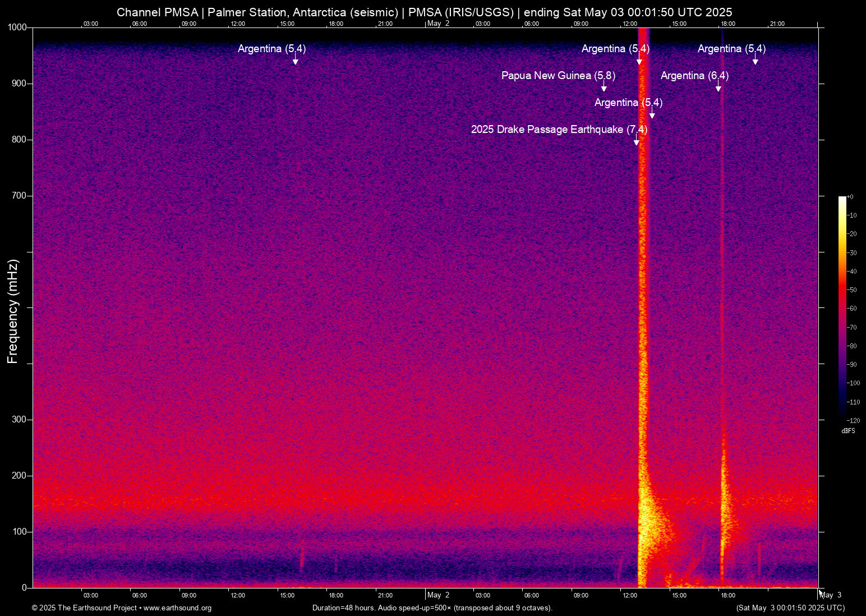Click the Channel PMSA Palmer Station chart title

[x=424, y=12]
